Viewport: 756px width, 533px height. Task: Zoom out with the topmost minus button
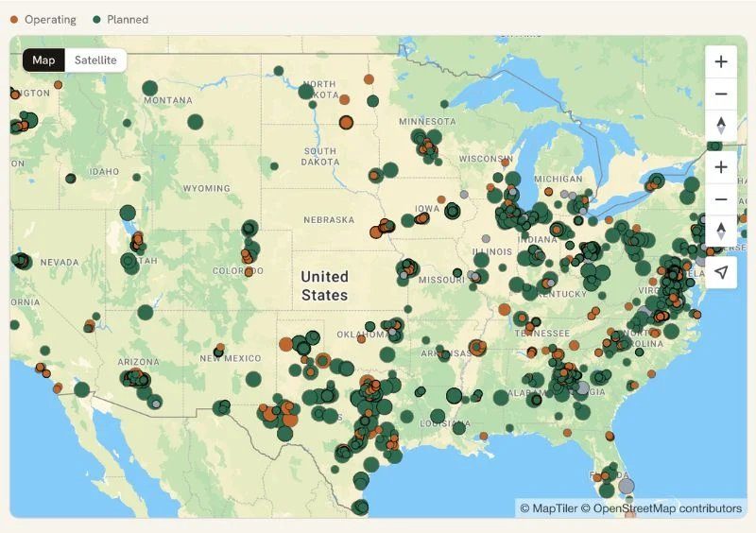tap(721, 95)
